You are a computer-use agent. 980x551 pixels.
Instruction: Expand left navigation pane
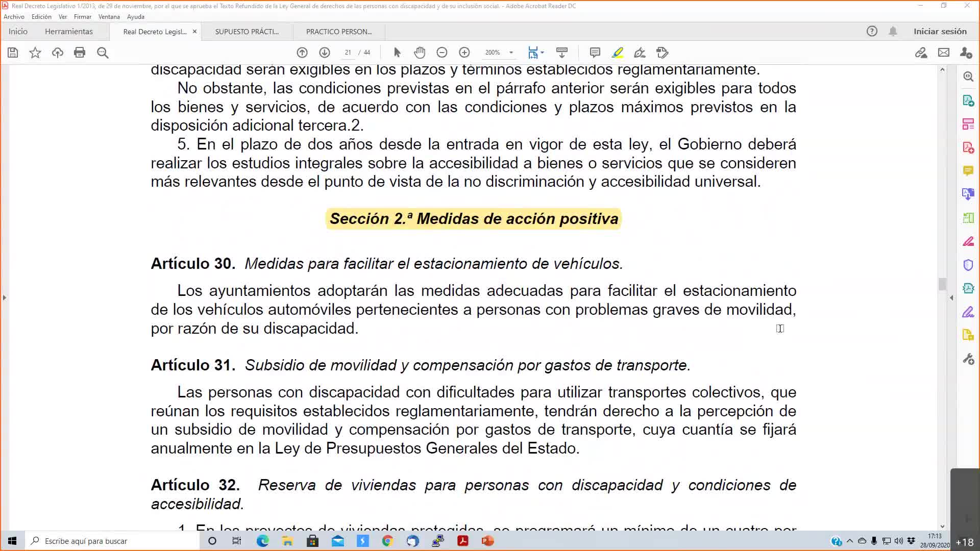5,297
